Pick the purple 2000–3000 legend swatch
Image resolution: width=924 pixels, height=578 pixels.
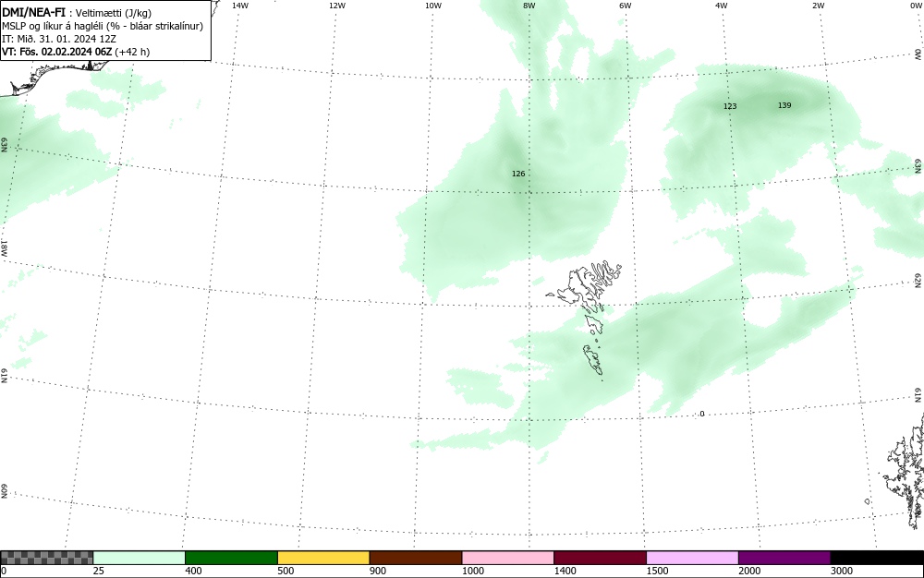click(x=784, y=558)
